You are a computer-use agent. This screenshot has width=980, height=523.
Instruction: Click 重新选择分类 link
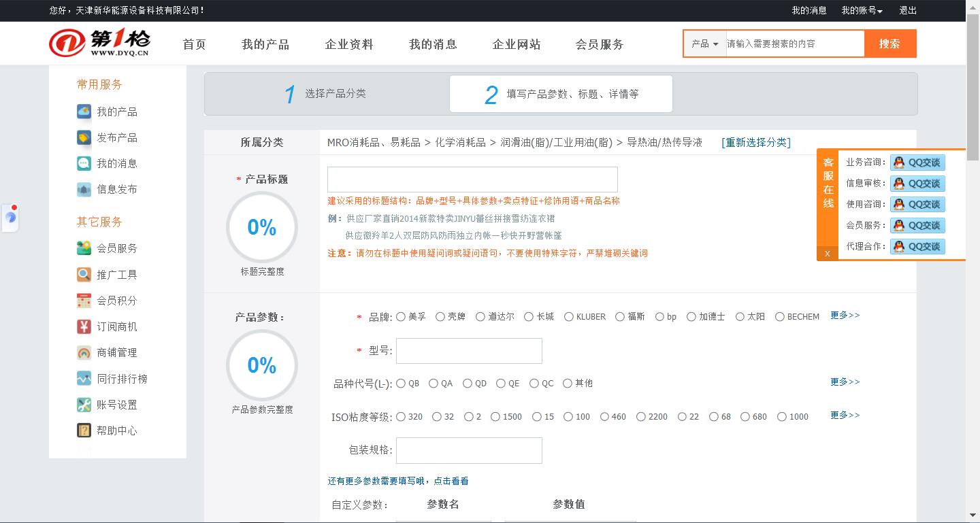click(x=756, y=142)
